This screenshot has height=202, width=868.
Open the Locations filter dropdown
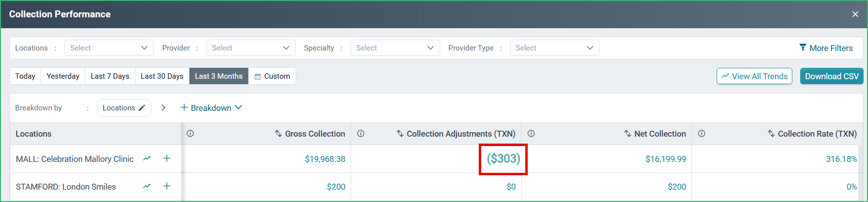109,48
